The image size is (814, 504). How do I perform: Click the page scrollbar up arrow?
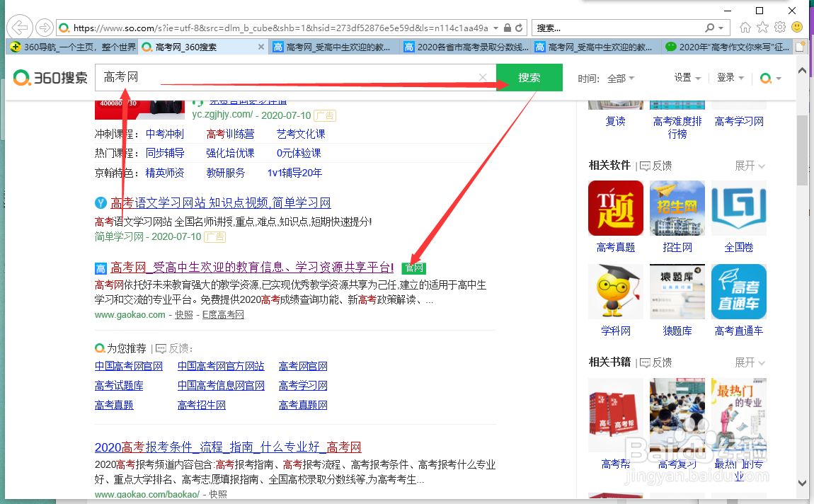(x=802, y=71)
